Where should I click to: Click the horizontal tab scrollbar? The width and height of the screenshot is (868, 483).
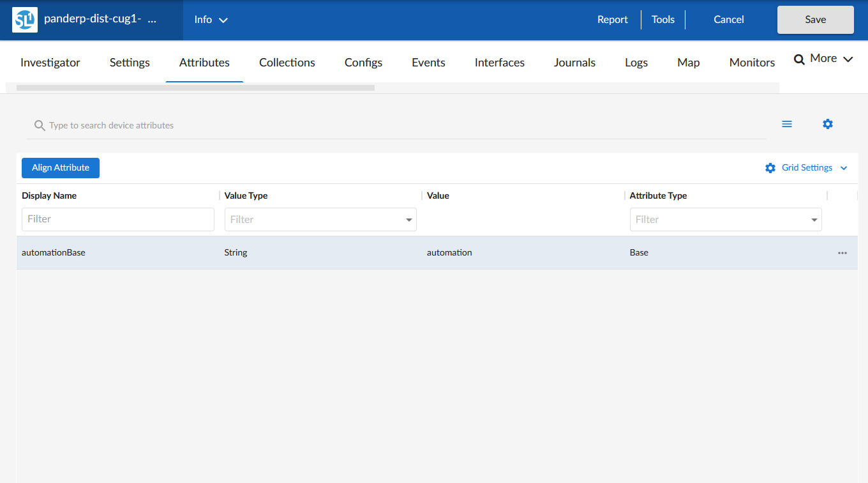coord(195,88)
